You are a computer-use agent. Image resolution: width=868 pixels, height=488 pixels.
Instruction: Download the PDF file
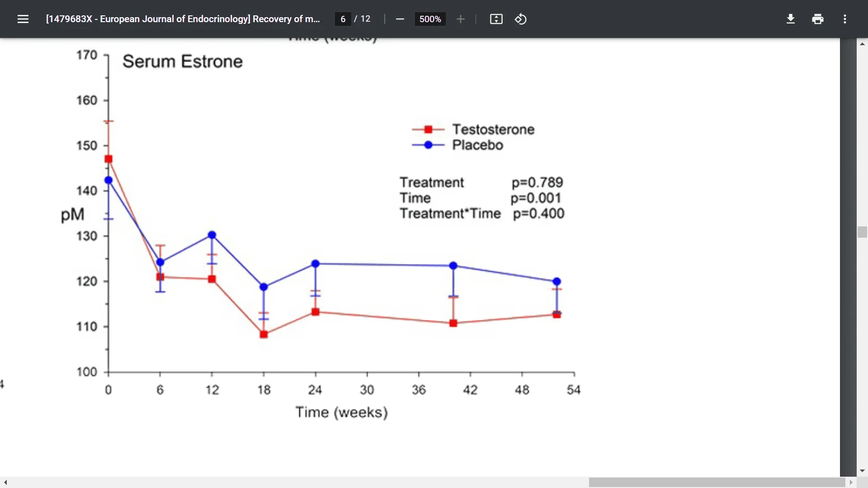tap(791, 19)
